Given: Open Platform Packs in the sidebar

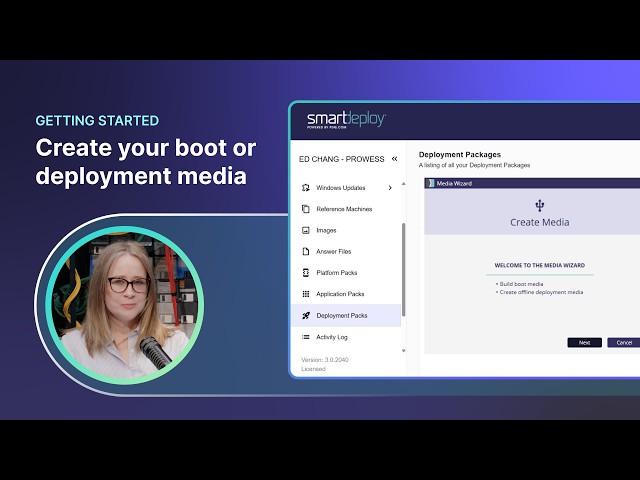Looking at the screenshot, I should 346,273.
